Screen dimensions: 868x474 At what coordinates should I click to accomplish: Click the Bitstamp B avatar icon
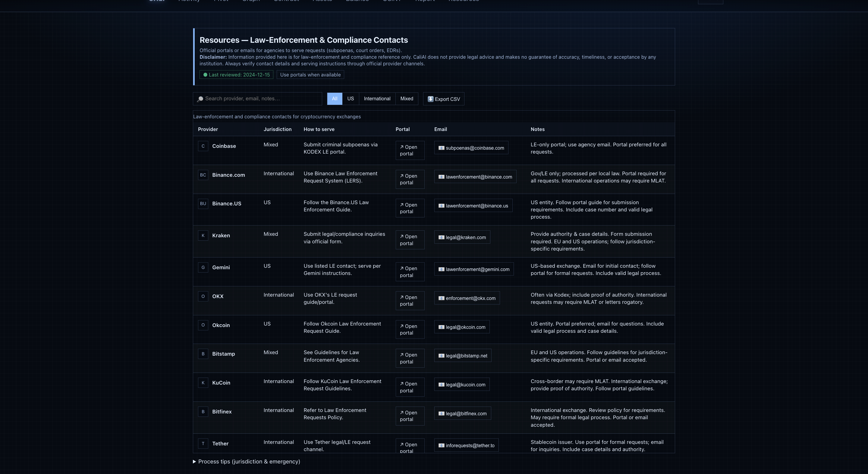pyautogui.click(x=203, y=354)
